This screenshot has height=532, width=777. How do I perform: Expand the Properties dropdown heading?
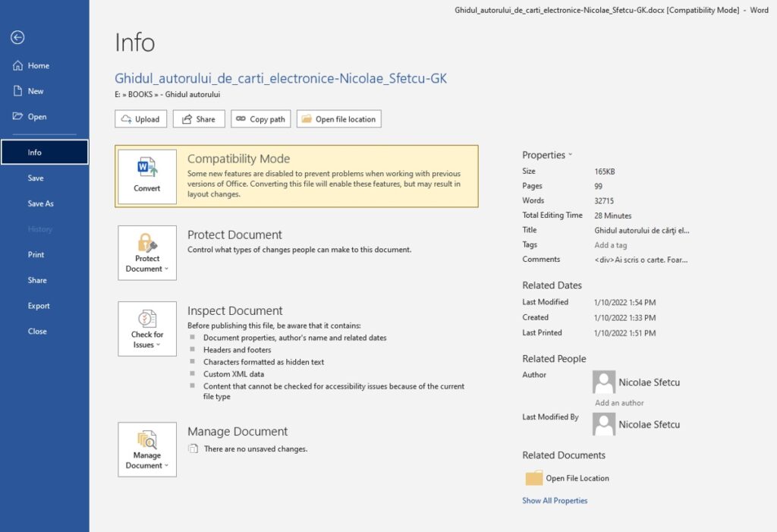[x=547, y=155]
